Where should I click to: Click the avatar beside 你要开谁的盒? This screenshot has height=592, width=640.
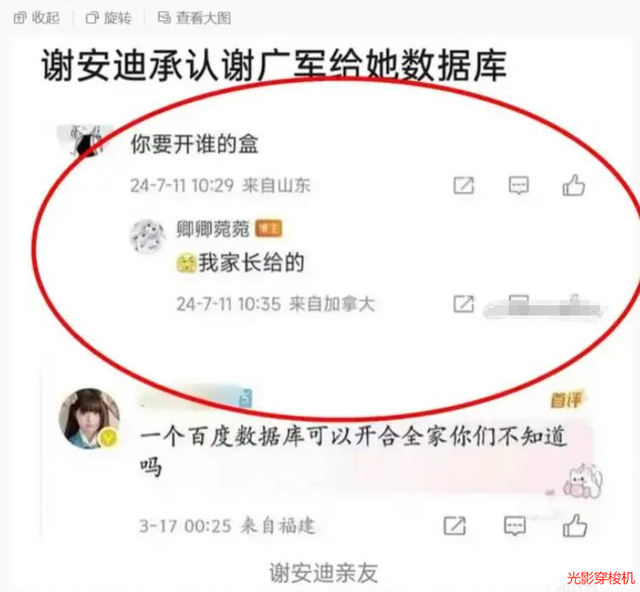click(85, 142)
